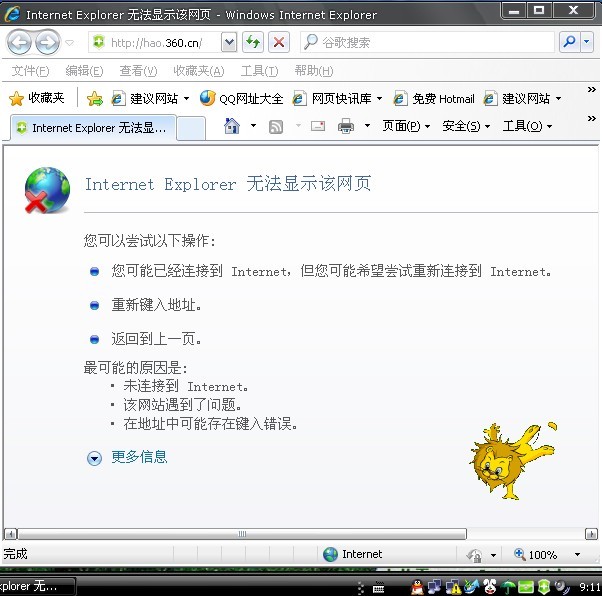Open the recent pages dropdown arrow

tap(69, 42)
